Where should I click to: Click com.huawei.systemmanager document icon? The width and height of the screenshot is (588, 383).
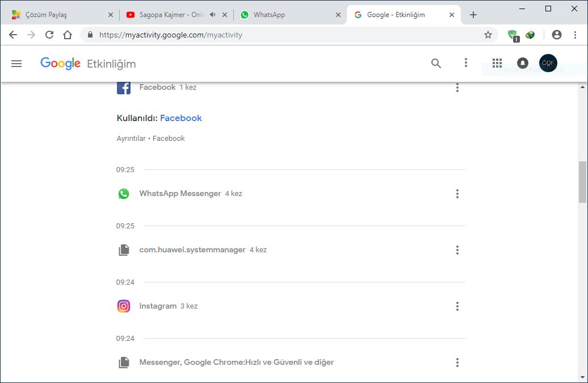pos(124,250)
